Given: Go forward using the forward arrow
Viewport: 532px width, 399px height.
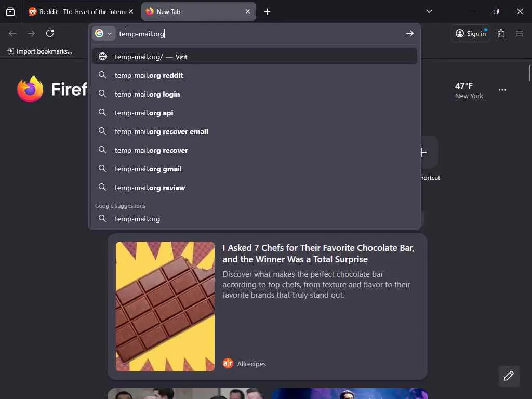Looking at the screenshot, I should tap(31, 33).
